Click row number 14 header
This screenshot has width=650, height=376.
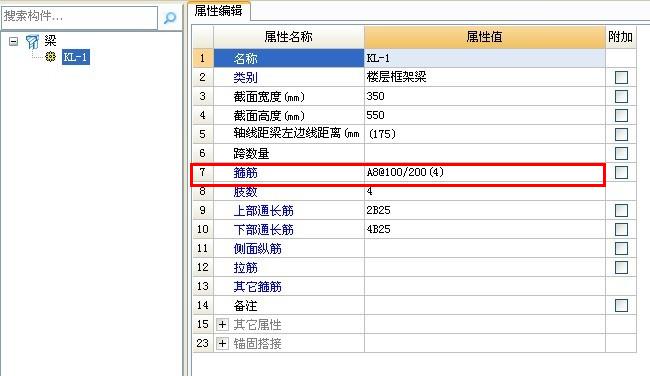(x=203, y=306)
